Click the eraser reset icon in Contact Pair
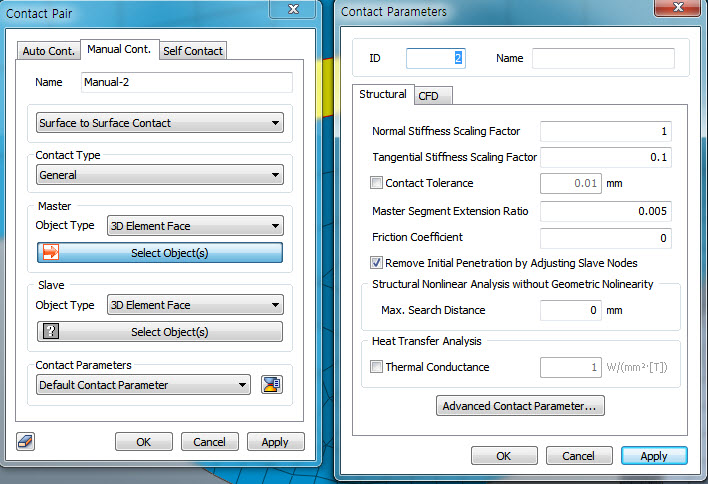 pos(25,441)
